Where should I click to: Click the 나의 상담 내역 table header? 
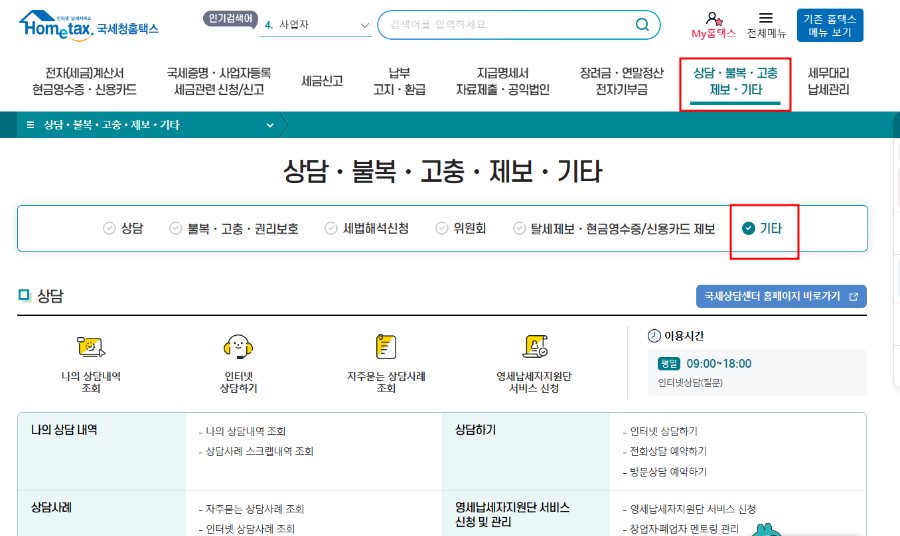point(64,430)
